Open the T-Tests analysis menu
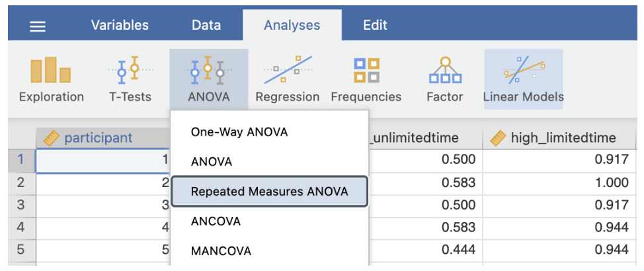 [130, 79]
